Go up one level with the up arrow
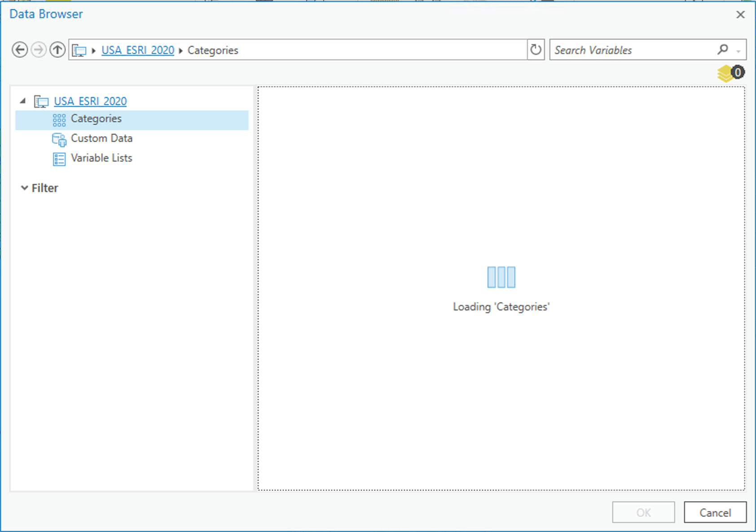This screenshot has height=532, width=756. [57, 50]
